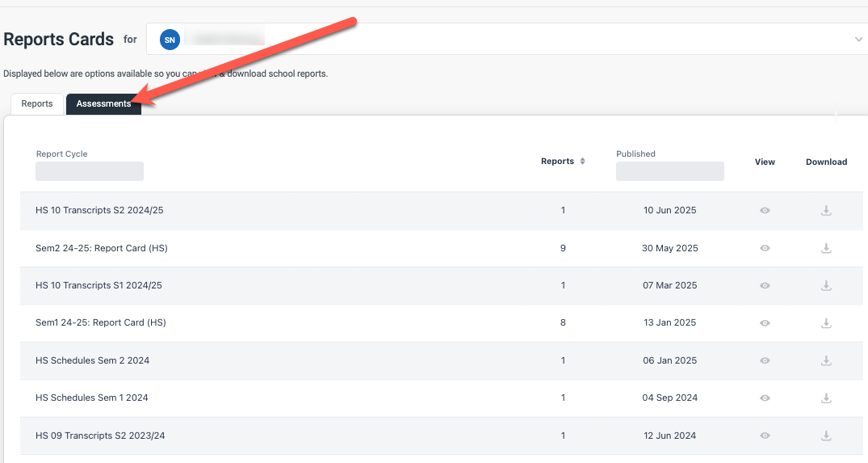Download Sem2 24-25 Report Card (HS)
The width and height of the screenshot is (868, 463).
click(826, 248)
